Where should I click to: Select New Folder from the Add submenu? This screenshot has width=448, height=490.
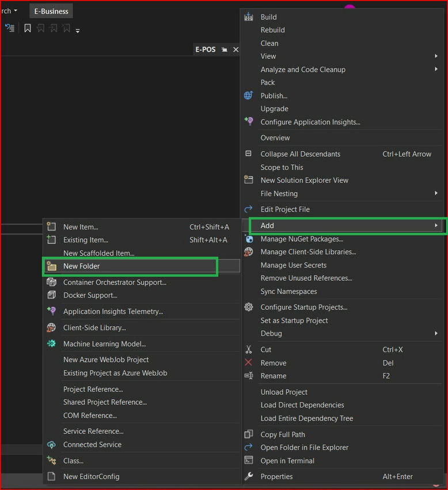click(81, 266)
